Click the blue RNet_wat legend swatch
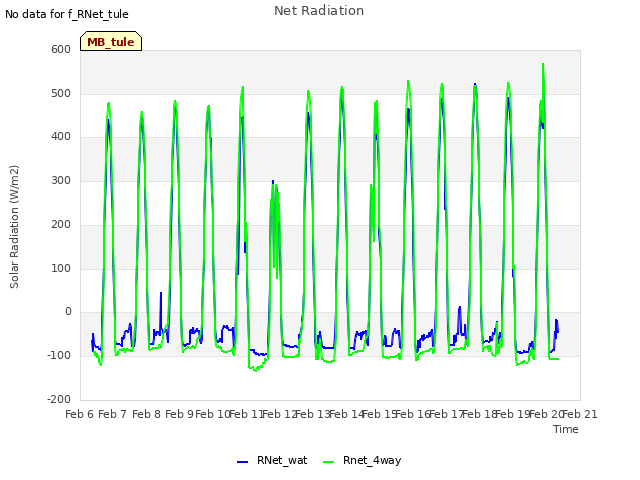Image resolution: width=640 pixels, height=480 pixels. (242, 462)
